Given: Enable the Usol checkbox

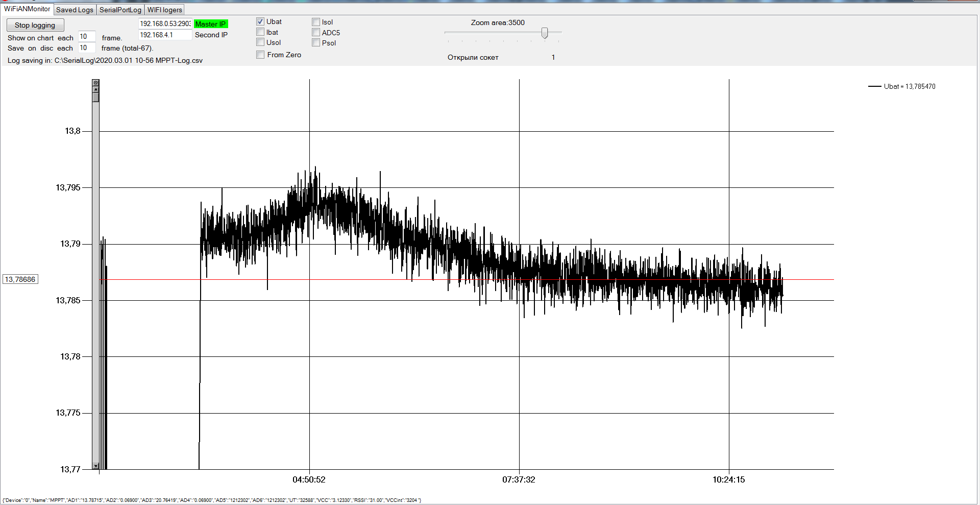Looking at the screenshot, I should [260, 42].
